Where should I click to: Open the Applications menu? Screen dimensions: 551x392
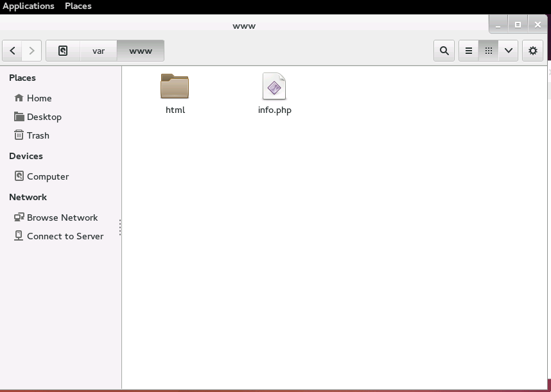[x=28, y=6]
